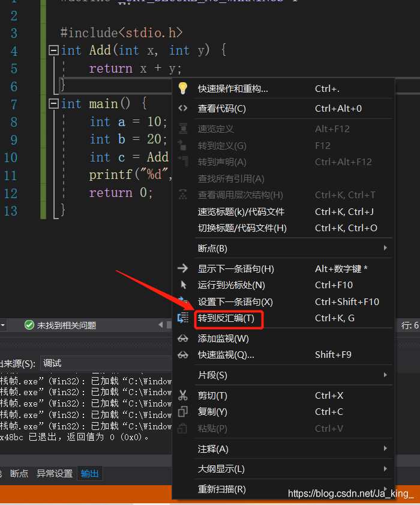Click the 未找到相关问题 status indicator
420x505 pixels.
[x=61, y=325]
